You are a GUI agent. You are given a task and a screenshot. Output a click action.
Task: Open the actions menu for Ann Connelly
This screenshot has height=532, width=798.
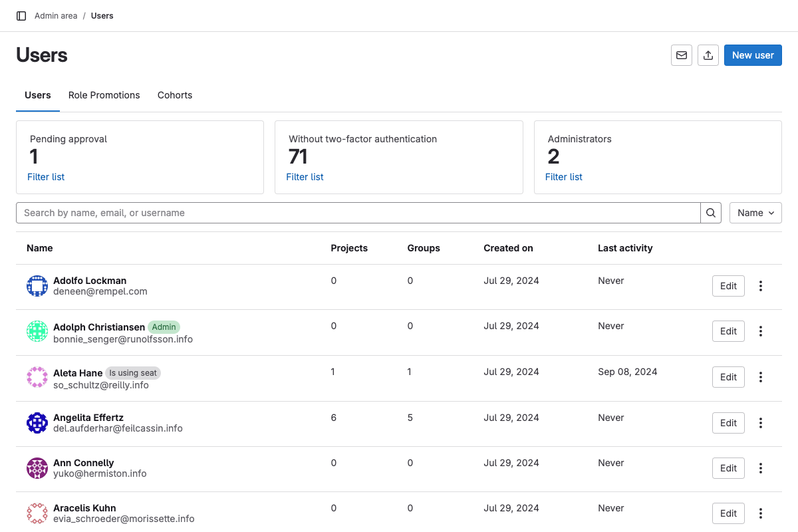coord(760,467)
